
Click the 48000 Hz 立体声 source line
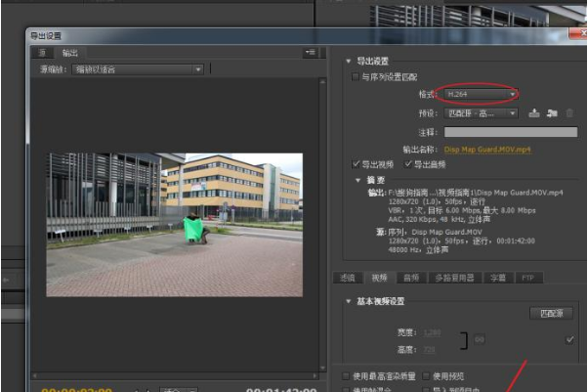coord(418,249)
